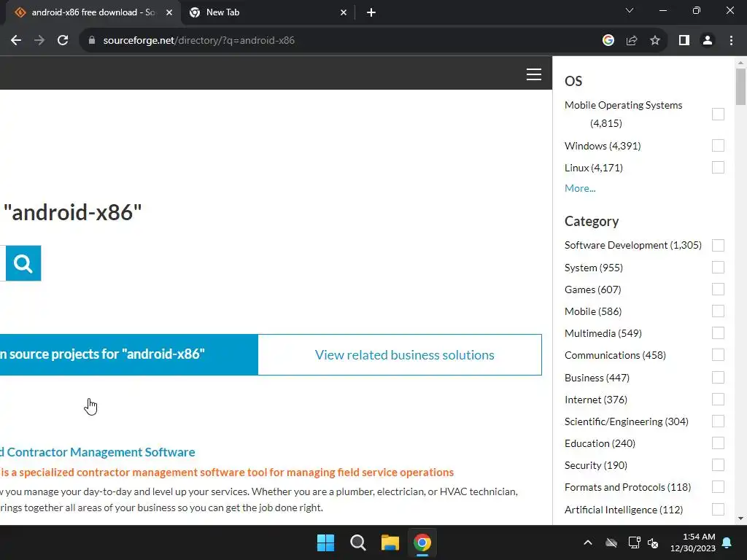
Task: Select open source projects tab
Action: (x=128, y=355)
